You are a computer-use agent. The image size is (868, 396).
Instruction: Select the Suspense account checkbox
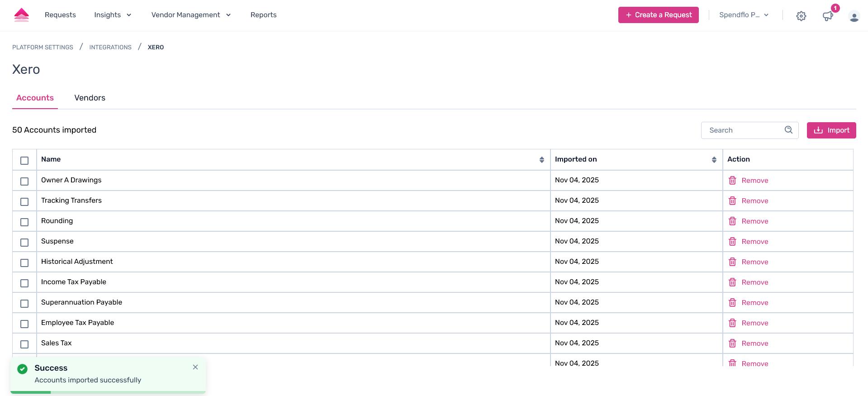click(x=24, y=243)
